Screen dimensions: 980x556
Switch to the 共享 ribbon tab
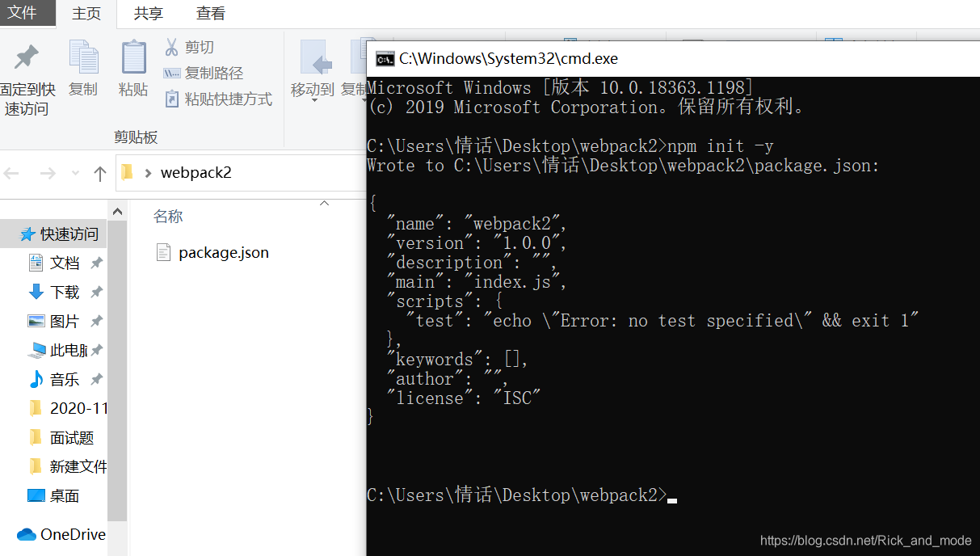pyautogui.click(x=148, y=14)
